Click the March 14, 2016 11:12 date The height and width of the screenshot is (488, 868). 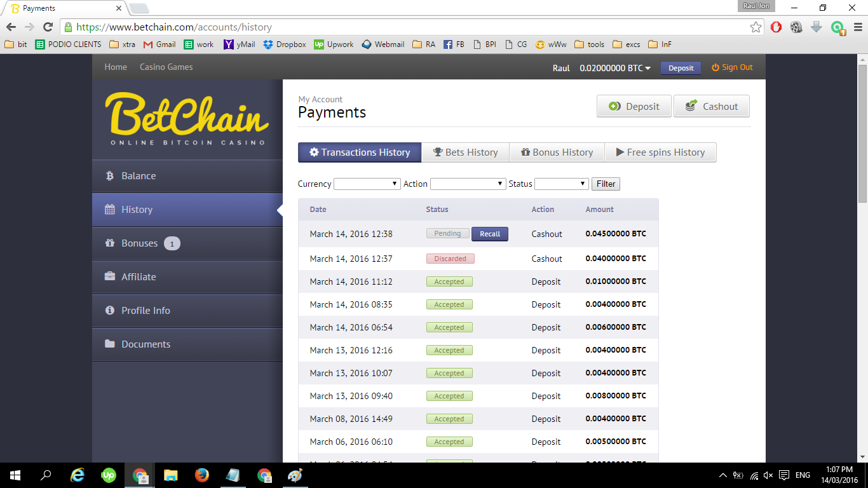(351, 281)
